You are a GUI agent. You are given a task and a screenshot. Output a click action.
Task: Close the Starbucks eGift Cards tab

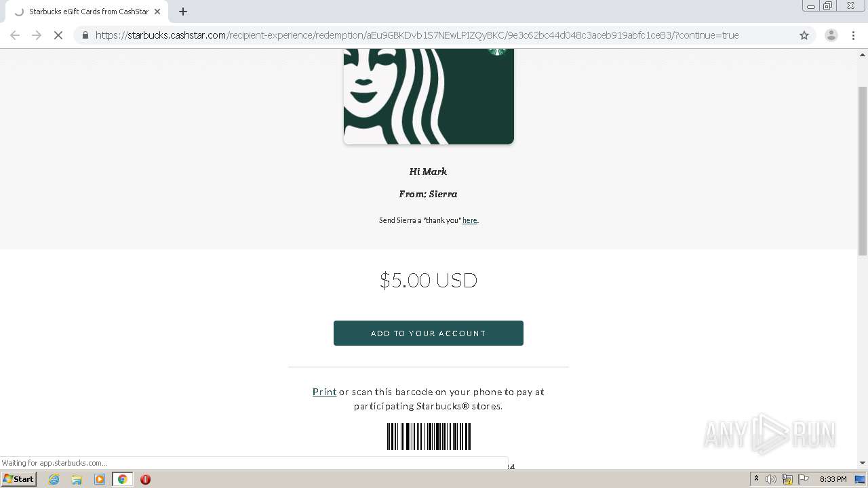[x=157, y=12]
